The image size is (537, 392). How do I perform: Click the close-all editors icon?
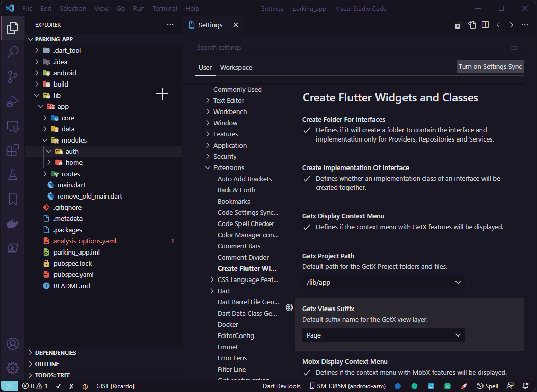tap(459, 25)
